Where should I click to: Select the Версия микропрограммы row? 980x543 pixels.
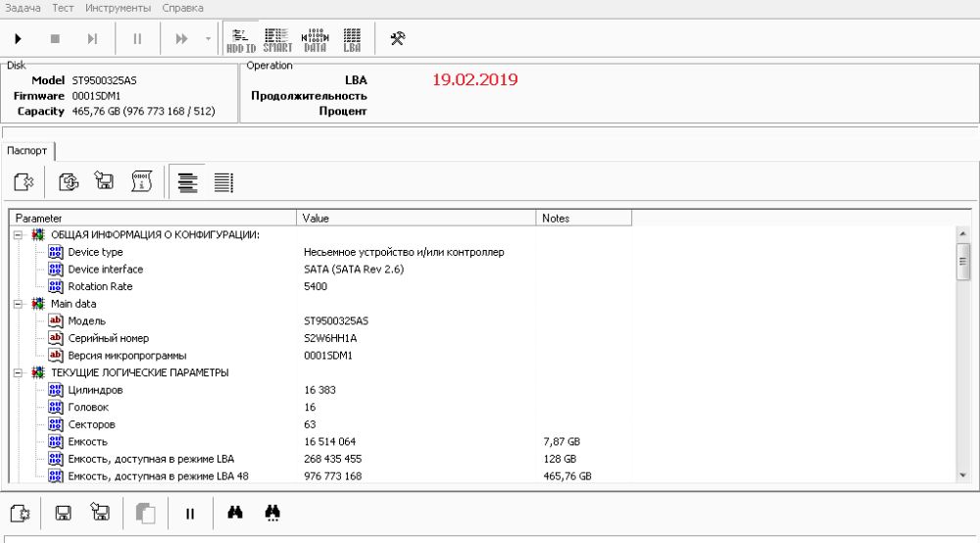pos(320,356)
